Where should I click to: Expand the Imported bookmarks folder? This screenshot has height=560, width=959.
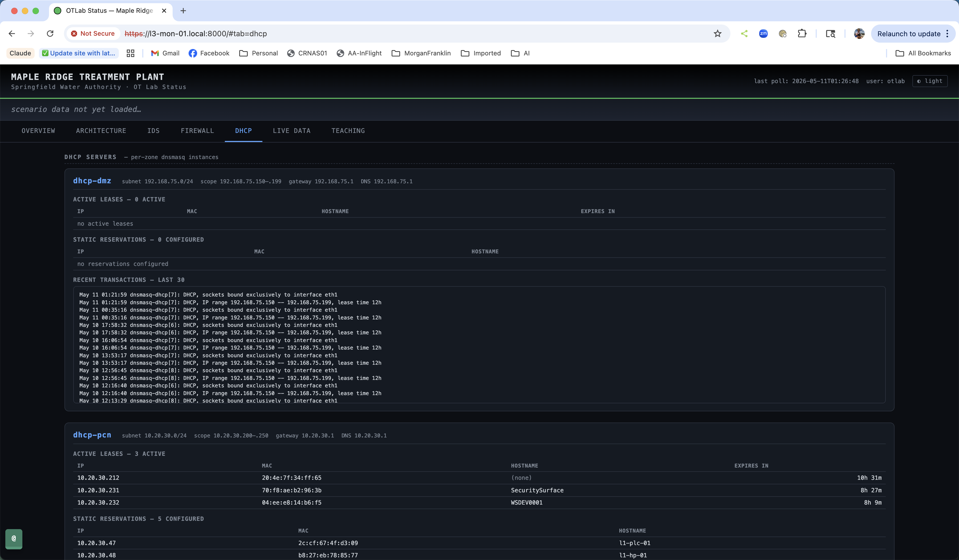(481, 53)
